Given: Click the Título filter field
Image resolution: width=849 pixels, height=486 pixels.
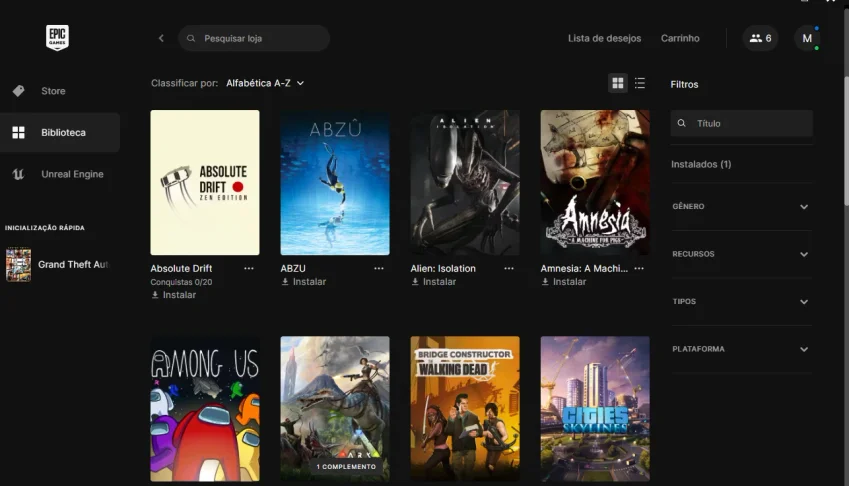Looking at the screenshot, I should pos(741,123).
